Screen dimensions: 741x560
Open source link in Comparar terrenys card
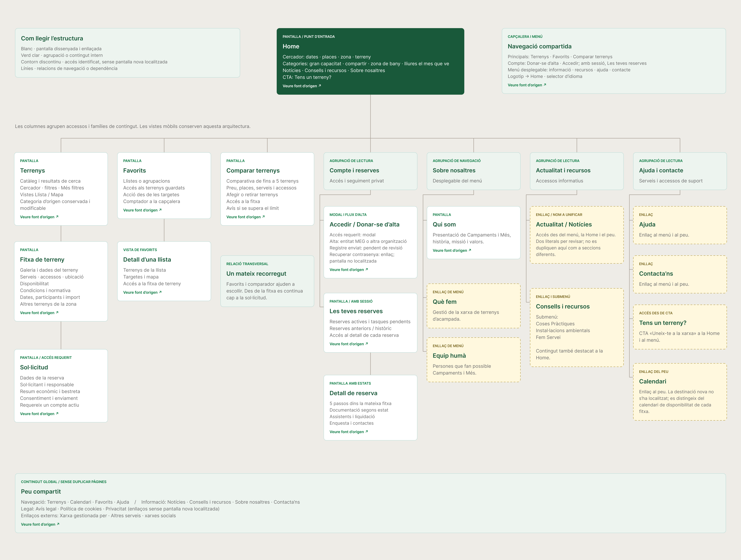pos(246,217)
